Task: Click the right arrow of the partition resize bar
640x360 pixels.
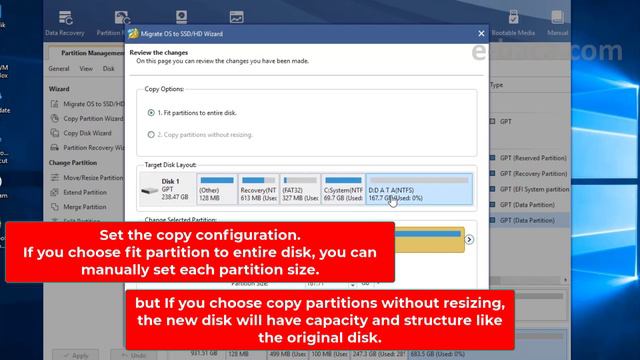Action: pos(469,240)
